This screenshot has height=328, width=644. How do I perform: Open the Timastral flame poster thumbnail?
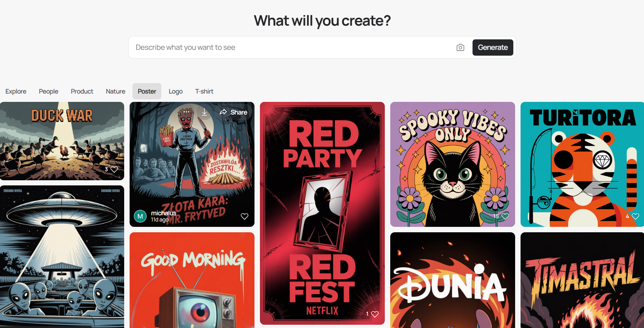(582, 280)
